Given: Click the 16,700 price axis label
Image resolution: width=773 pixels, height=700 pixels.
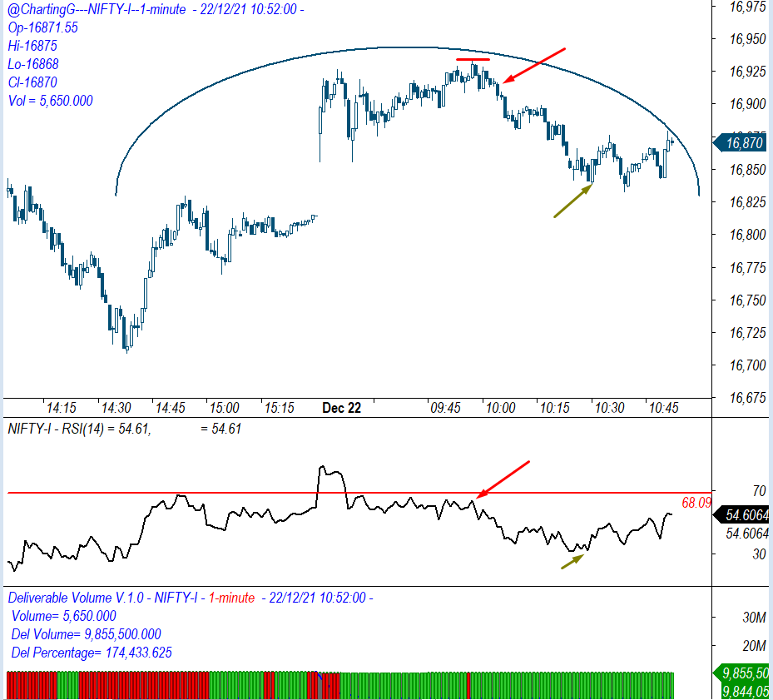Looking at the screenshot, I should point(747,365).
